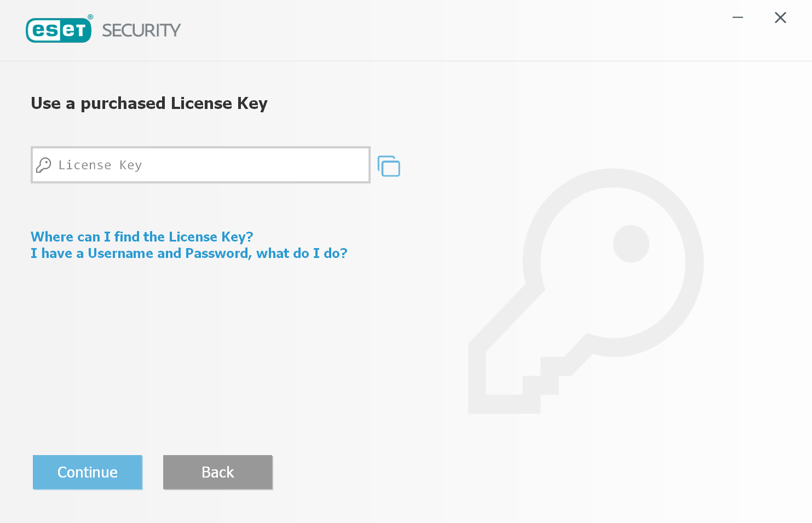Click the small key icon inside the field

pyautogui.click(x=44, y=165)
